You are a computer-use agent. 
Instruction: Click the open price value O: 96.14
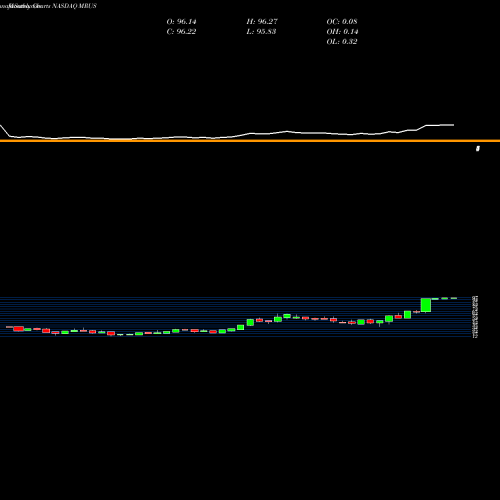pos(181,22)
